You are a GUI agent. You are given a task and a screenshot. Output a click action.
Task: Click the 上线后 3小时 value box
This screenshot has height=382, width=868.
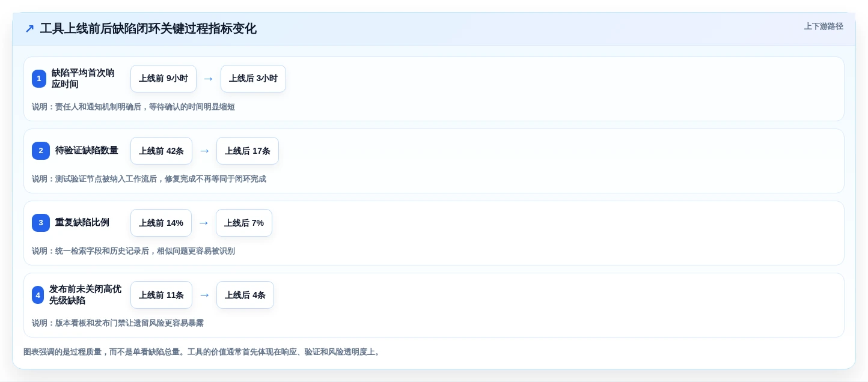point(253,79)
